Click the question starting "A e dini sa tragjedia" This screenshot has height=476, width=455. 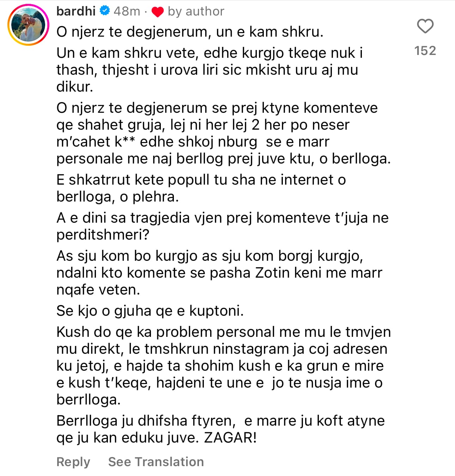[222, 226]
